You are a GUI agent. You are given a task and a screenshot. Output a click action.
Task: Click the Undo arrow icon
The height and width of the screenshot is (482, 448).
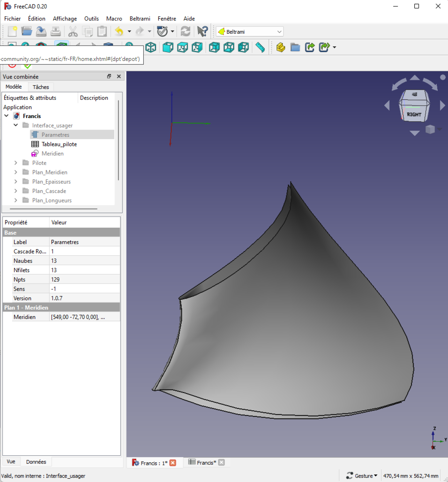(119, 31)
